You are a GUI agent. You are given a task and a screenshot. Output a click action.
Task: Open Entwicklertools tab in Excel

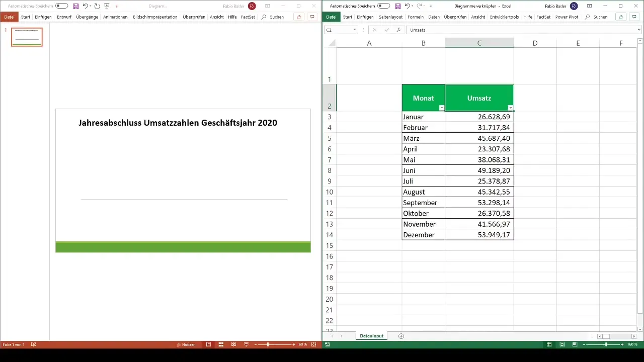pos(504,17)
